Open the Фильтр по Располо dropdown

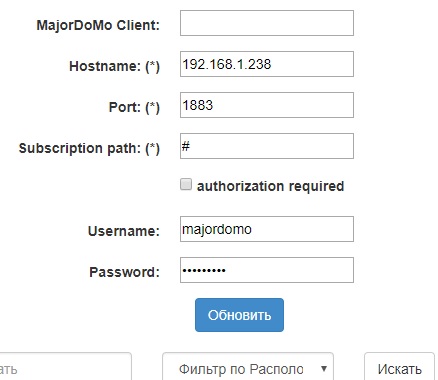pyautogui.click(x=248, y=367)
